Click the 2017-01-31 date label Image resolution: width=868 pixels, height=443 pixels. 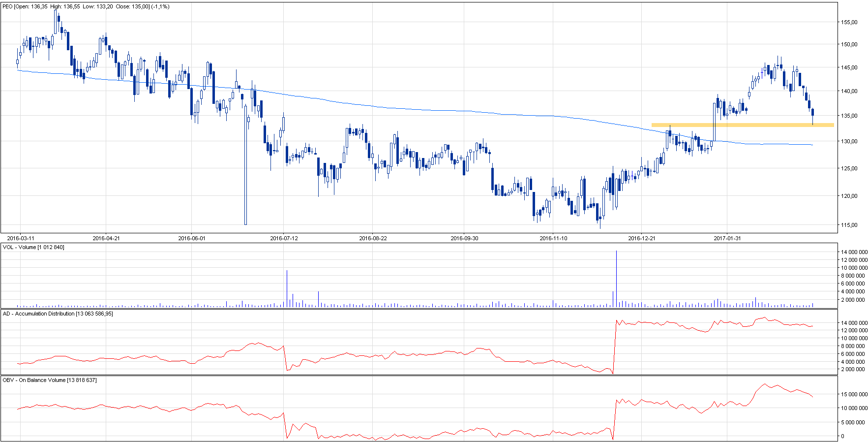click(x=727, y=238)
